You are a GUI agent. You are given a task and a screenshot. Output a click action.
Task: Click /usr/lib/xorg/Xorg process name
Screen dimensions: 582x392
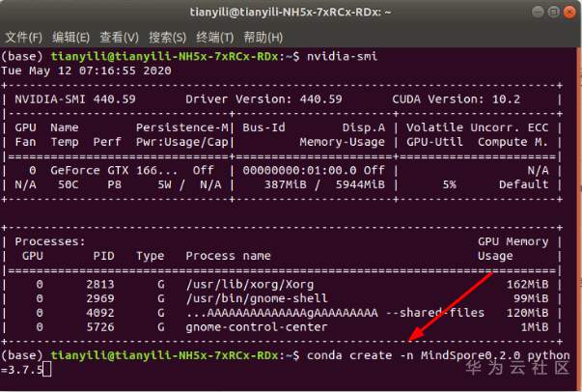(250, 285)
